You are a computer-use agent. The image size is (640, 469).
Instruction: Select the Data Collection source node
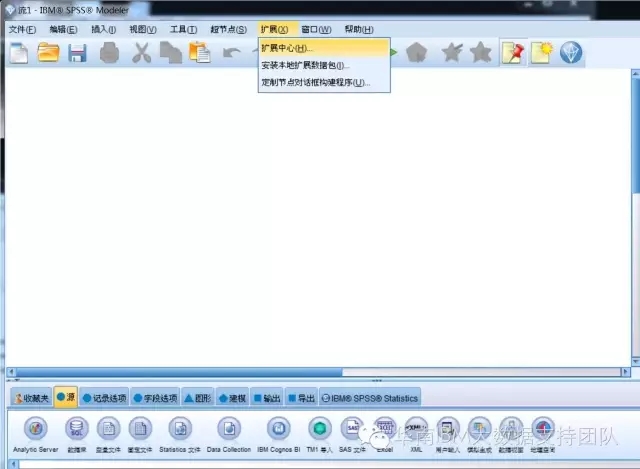click(229, 435)
